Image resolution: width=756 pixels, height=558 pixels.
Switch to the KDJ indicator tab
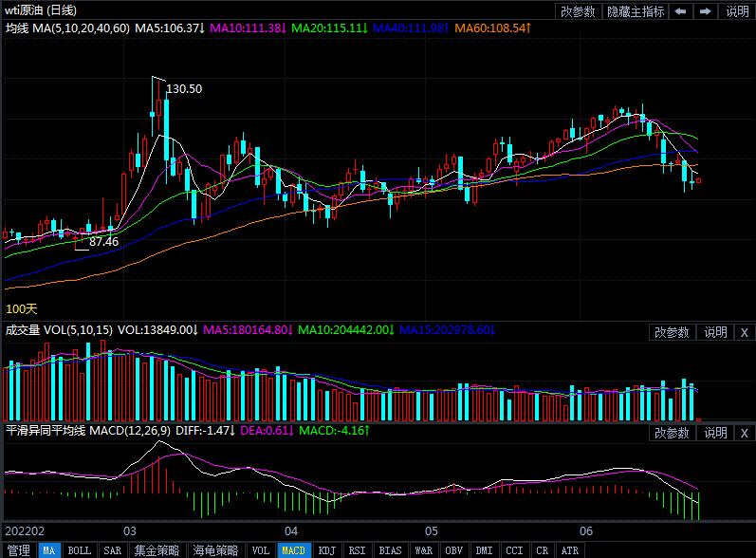pyautogui.click(x=327, y=550)
